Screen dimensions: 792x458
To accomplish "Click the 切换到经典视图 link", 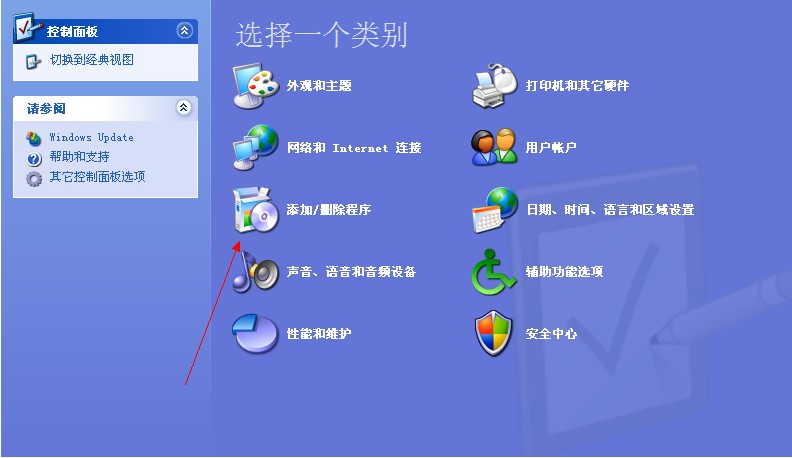I will click(91, 60).
